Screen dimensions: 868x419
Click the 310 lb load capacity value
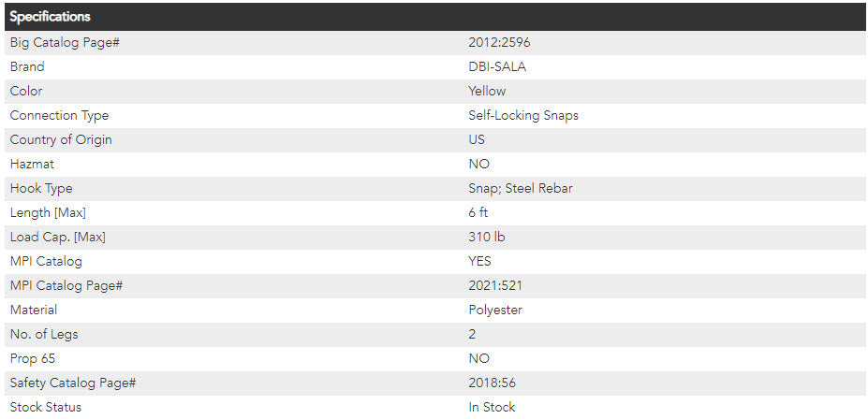tap(486, 237)
